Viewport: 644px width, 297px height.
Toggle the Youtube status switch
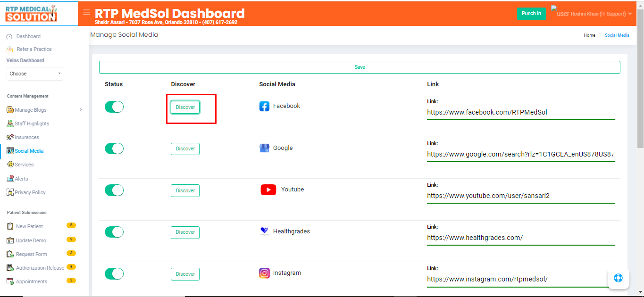click(x=114, y=190)
